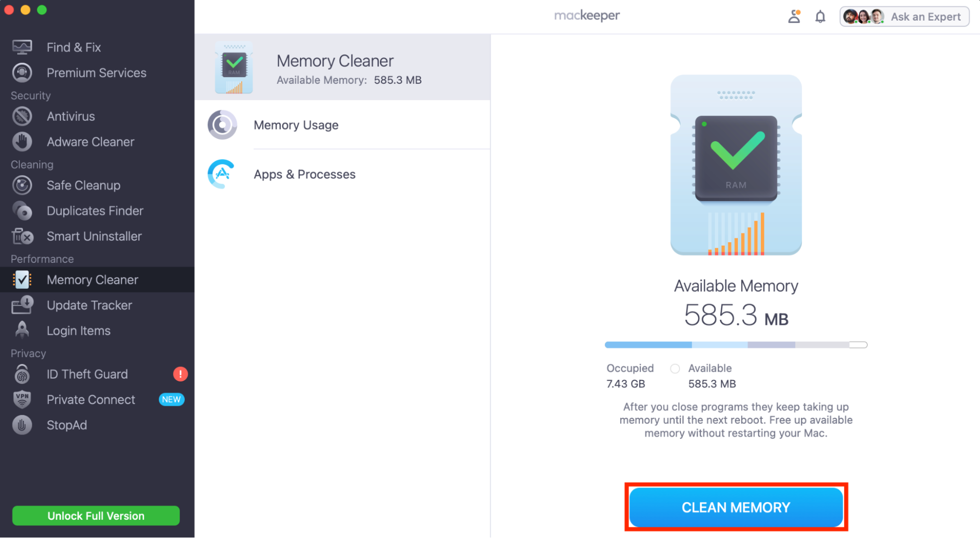
Task: View Login Items
Action: tap(78, 331)
